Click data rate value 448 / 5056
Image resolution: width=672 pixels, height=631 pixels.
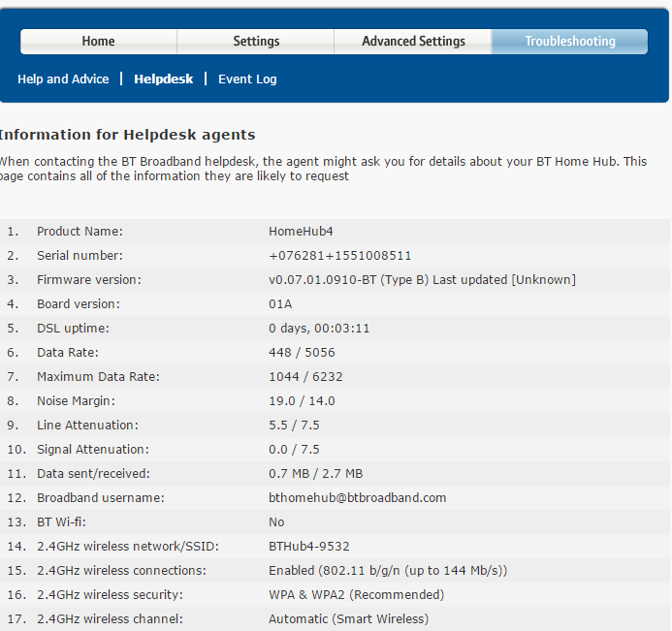tap(302, 353)
